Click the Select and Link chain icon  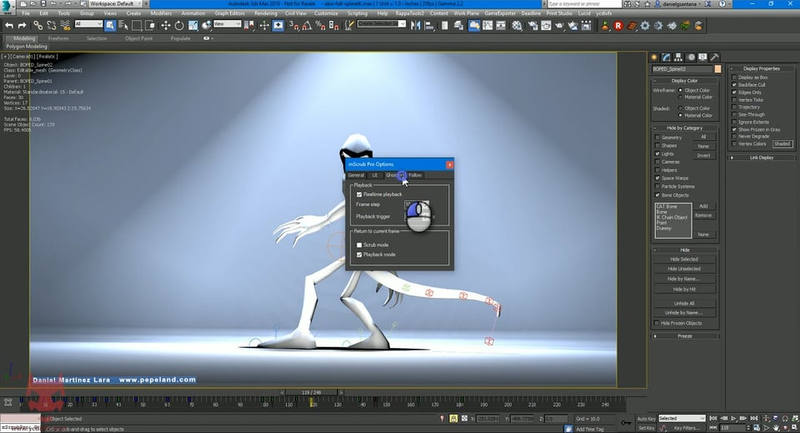[37, 24]
